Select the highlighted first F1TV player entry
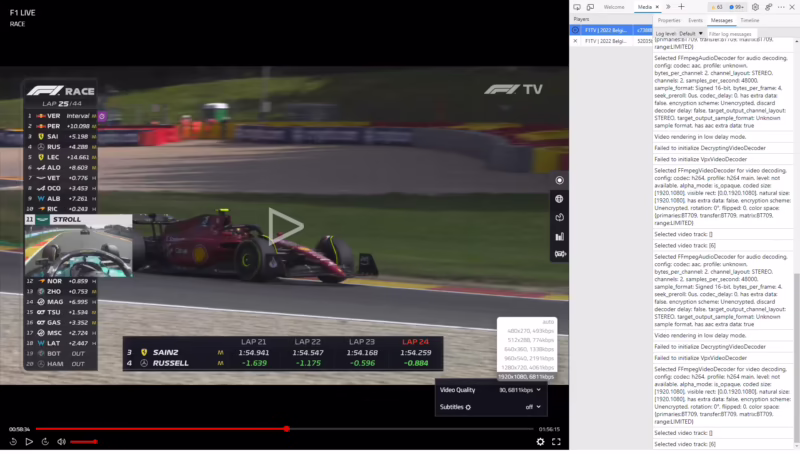 (x=611, y=30)
